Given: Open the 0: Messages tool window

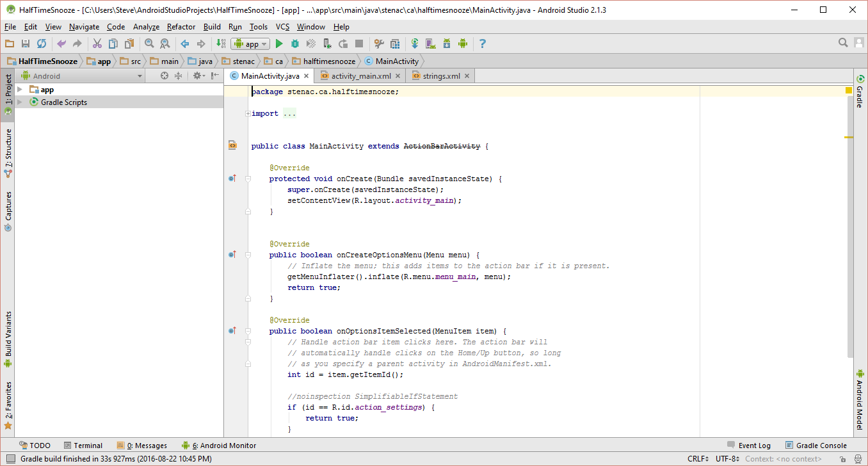Looking at the screenshot, I should coord(142,446).
